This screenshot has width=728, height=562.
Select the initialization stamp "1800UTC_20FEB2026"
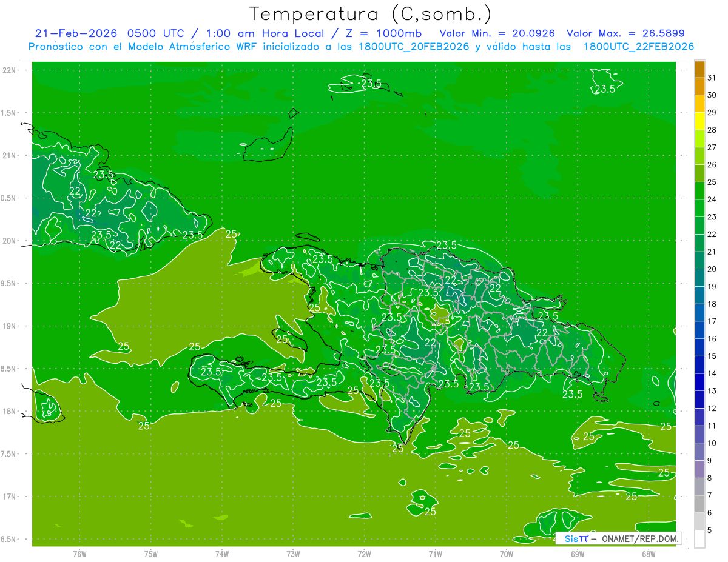[414, 47]
